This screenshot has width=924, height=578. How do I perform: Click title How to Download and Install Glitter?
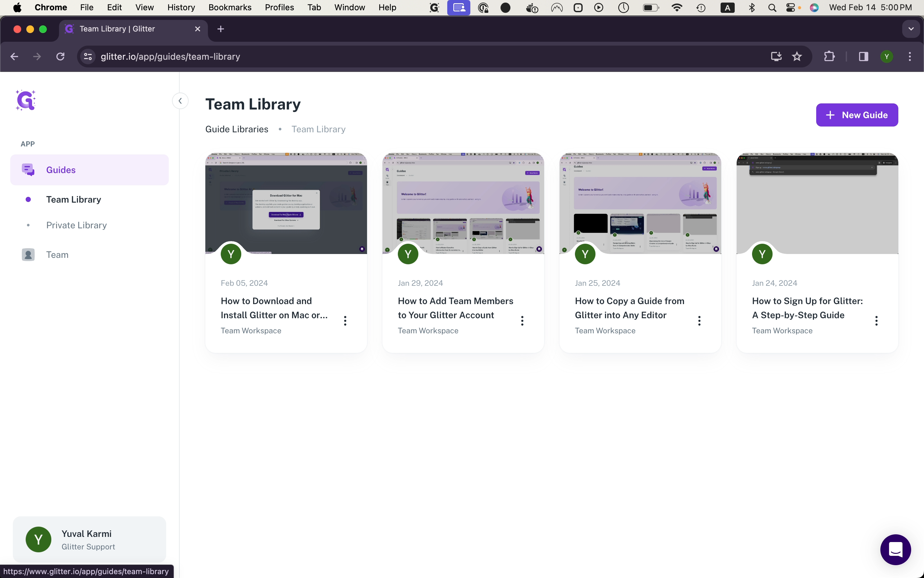click(274, 308)
